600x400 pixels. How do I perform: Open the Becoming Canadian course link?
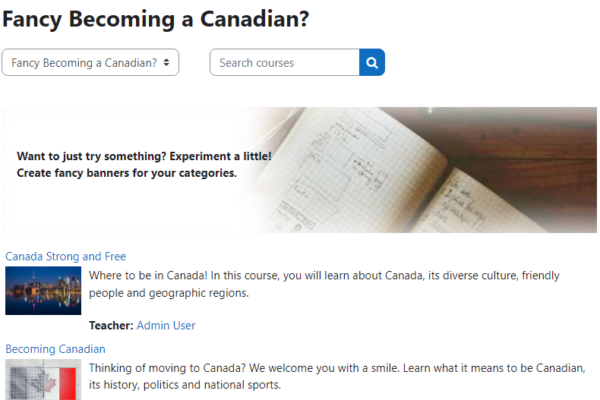pos(55,349)
